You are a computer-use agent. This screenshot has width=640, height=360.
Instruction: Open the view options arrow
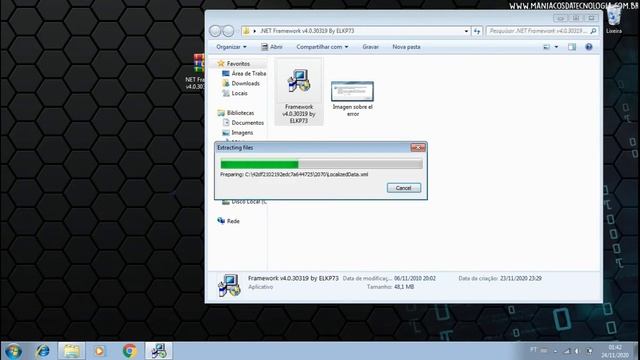tap(556, 47)
